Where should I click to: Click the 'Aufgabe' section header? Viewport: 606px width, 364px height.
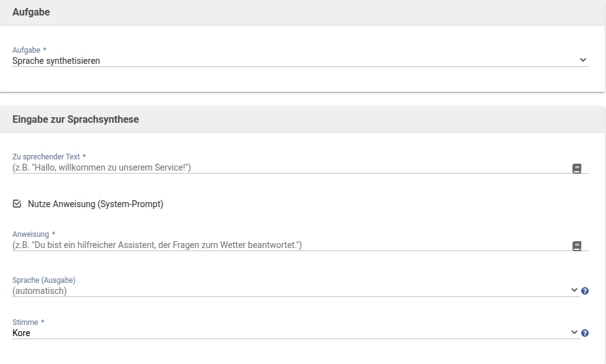(x=31, y=12)
